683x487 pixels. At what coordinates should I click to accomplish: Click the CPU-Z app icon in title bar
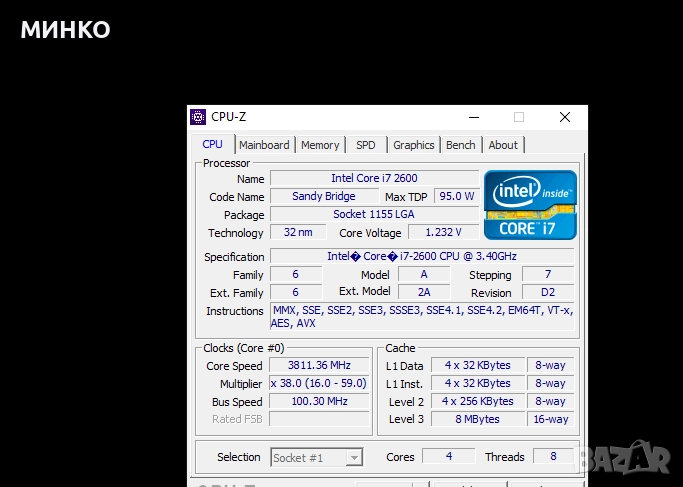pyautogui.click(x=198, y=117)
